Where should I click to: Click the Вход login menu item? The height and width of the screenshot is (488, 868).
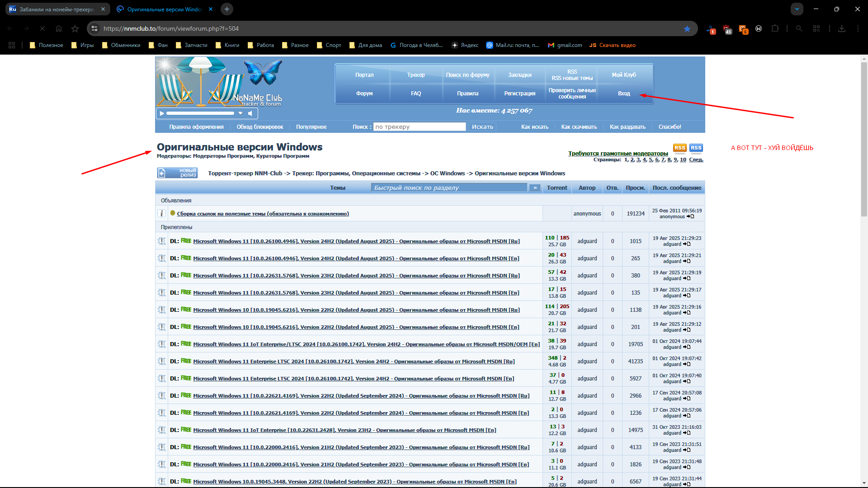(624, 94)
